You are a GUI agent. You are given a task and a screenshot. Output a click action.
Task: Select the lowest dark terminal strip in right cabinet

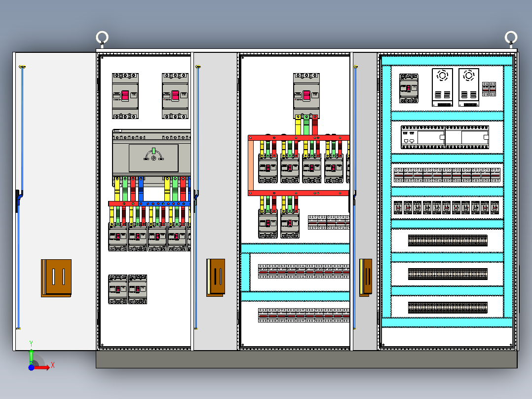point(448,308)
